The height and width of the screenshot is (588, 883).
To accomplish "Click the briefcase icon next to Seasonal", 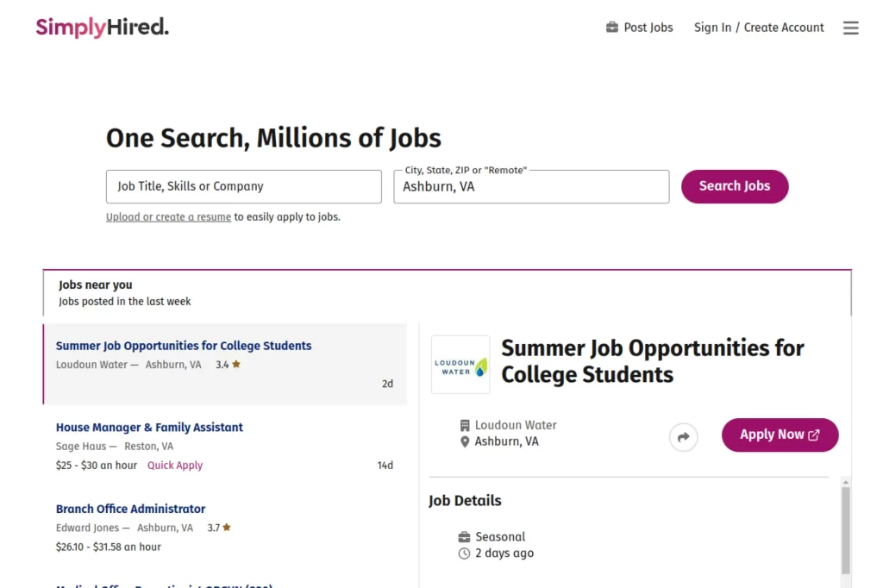I will [x=463, y=535].
